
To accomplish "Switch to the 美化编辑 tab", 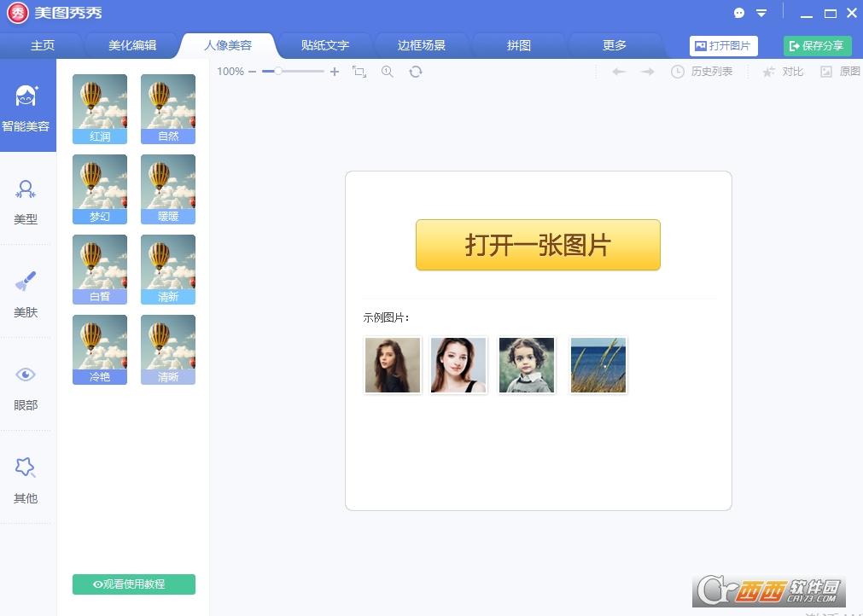I will coord(132,46).
